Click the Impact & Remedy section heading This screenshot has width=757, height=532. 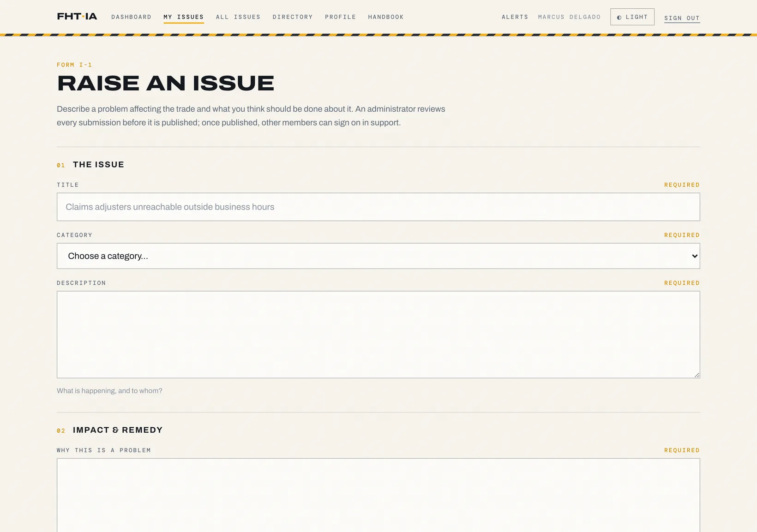[118, 430]
